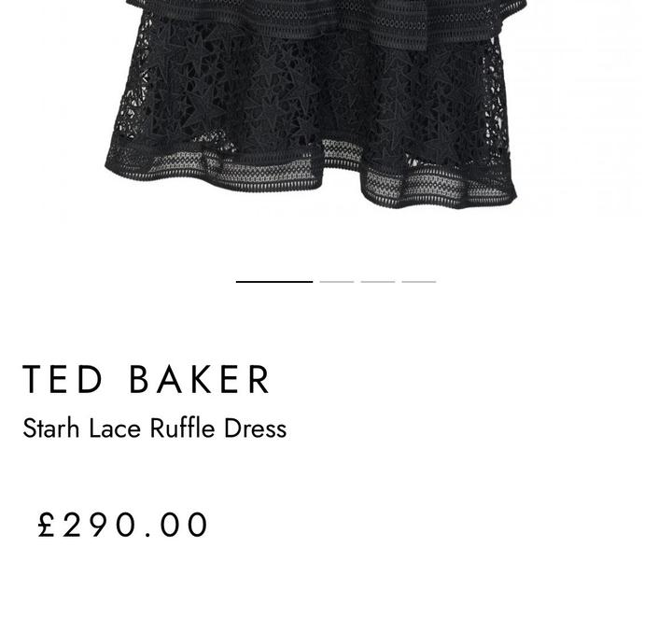Screen dimensions: 672x618
Task: Click the word Dress in the product title
Action: 256,428
